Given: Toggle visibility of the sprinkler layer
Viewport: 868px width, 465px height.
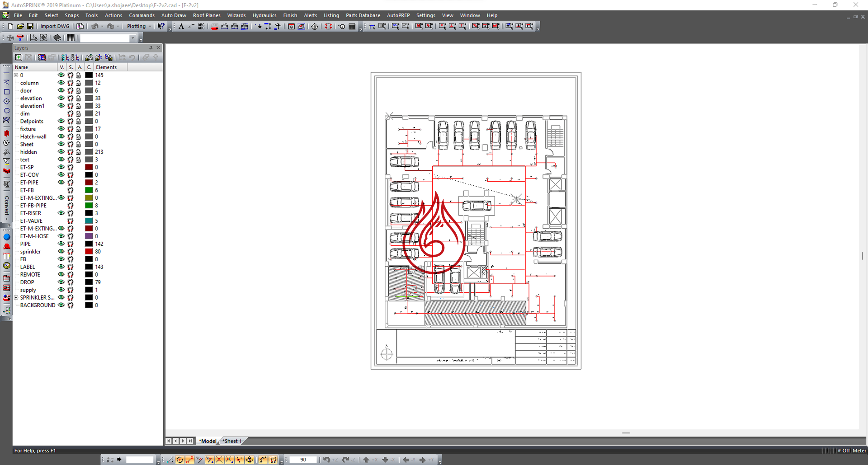Looking at the screenshot, I should coord(61,251).
